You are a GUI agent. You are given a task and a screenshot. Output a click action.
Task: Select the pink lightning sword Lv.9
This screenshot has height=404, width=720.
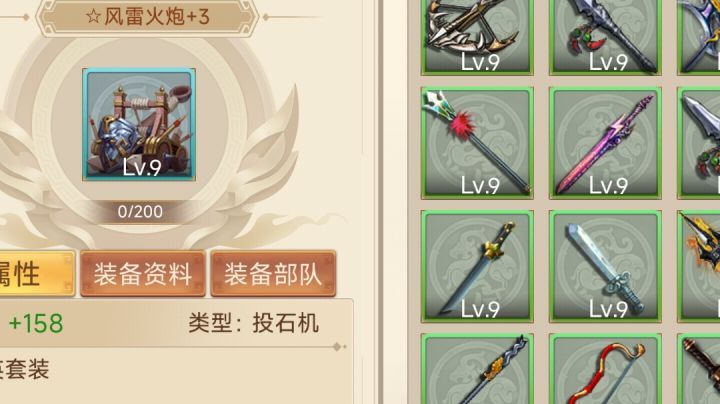pos(605,143)
